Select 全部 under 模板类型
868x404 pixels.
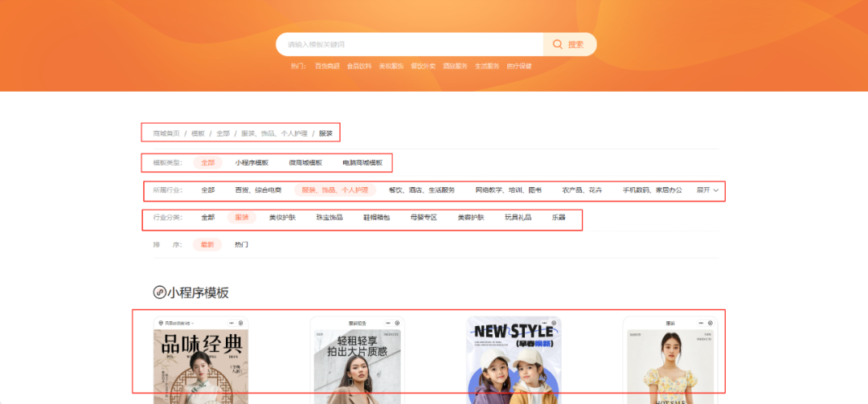(207, 163)
